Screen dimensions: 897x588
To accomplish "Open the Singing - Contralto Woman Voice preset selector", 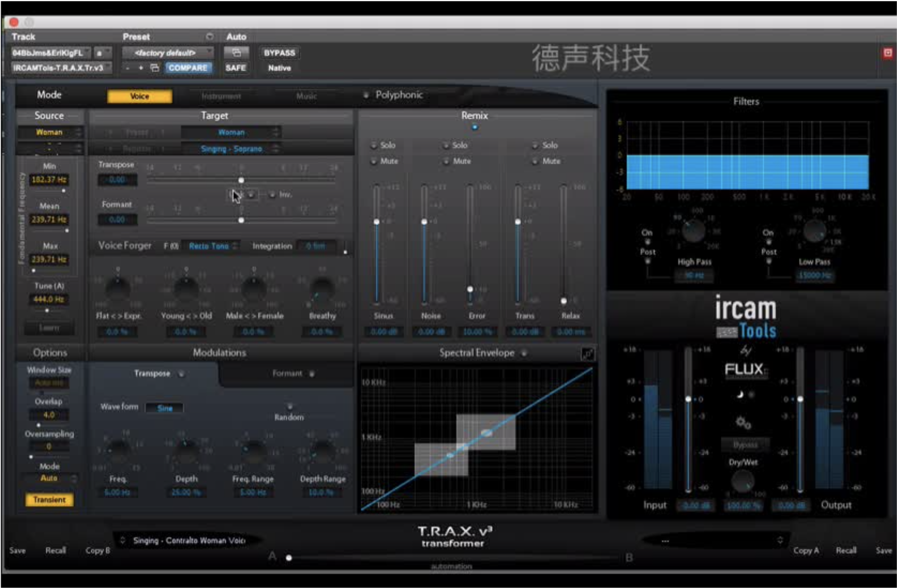I will click(x=188, y=540).
